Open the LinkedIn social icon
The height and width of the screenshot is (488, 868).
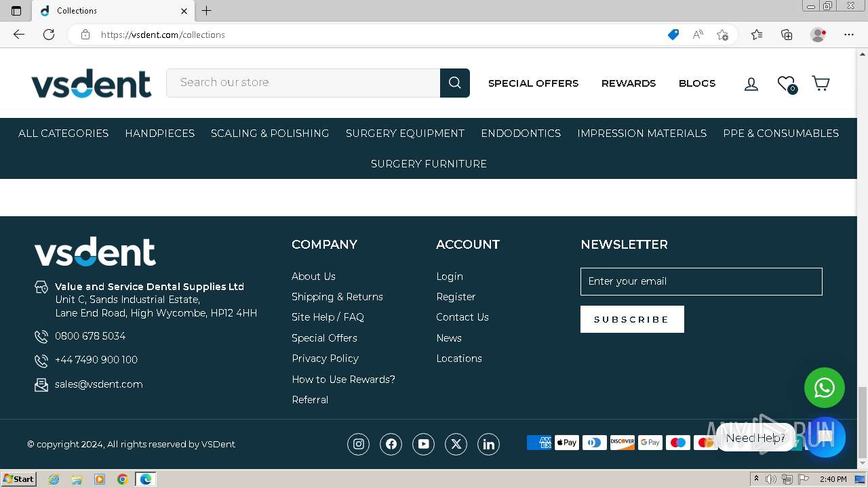[x=489, y=444]
